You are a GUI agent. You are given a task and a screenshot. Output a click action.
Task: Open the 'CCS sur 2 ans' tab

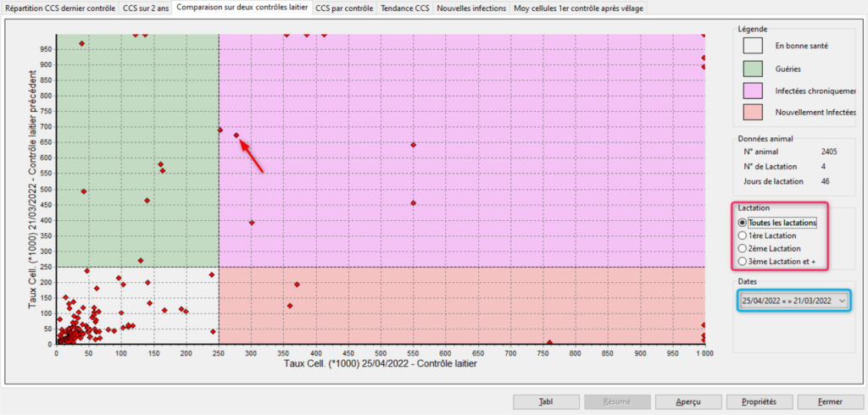click(147, 8)
